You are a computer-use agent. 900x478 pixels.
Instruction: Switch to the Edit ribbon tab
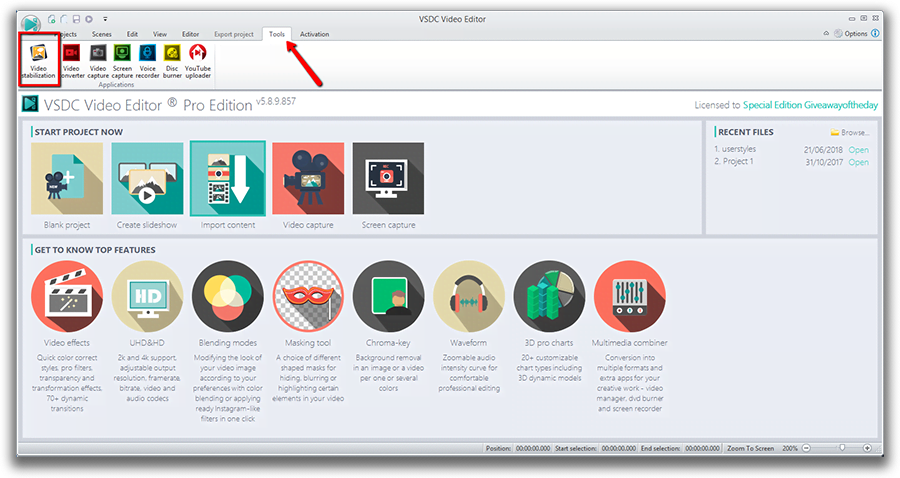tap(132, 34)
